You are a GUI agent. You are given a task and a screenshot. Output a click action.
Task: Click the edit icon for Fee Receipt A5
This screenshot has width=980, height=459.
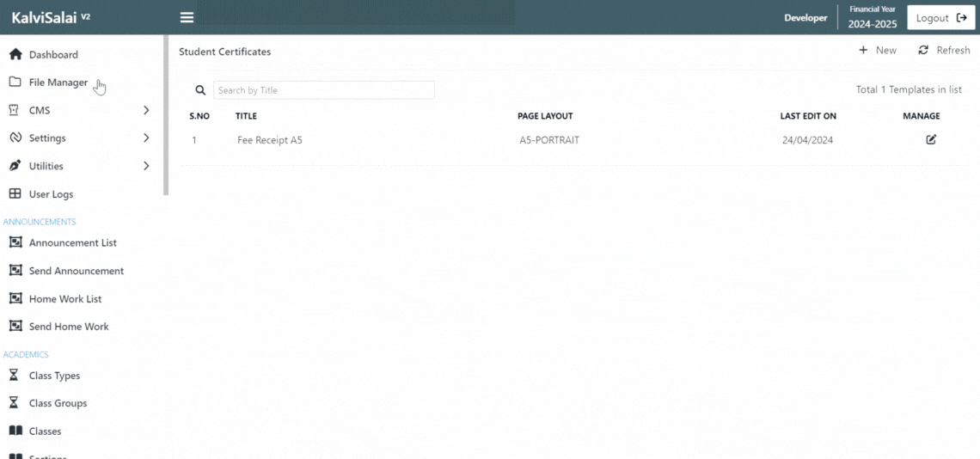[931, 139]
